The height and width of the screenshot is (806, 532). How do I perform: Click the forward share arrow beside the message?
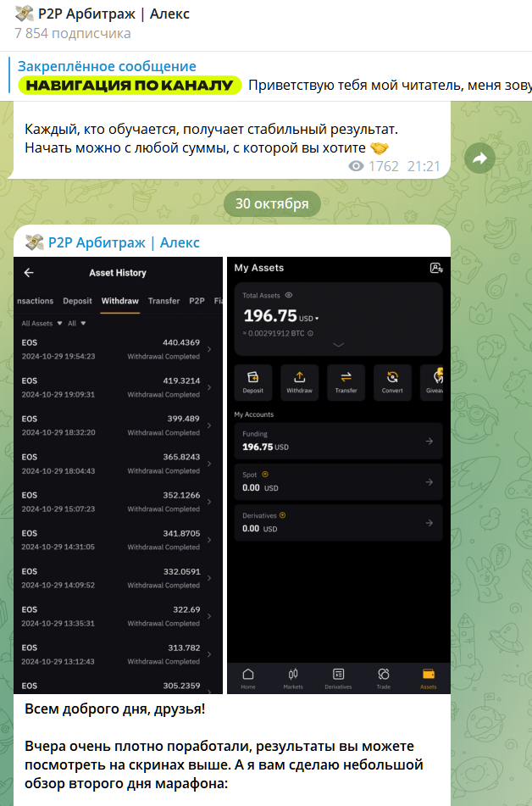[x=479, y=158]
